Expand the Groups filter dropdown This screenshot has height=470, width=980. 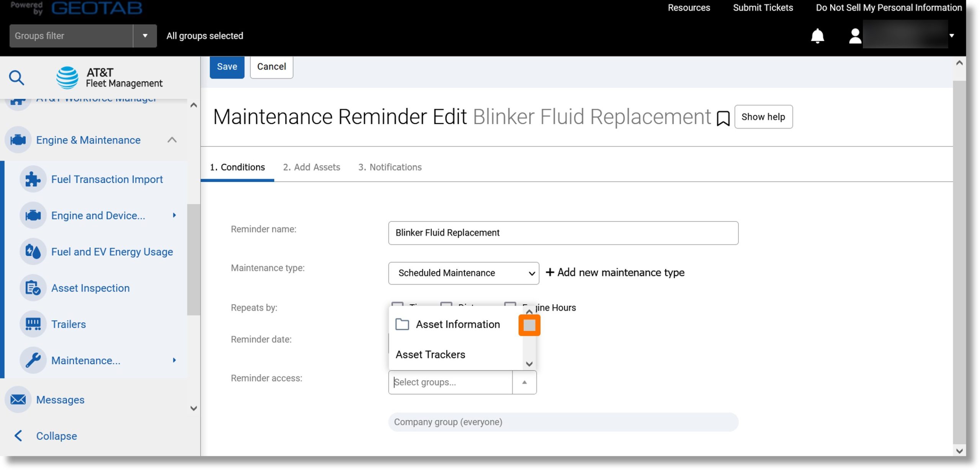[144, 36]
